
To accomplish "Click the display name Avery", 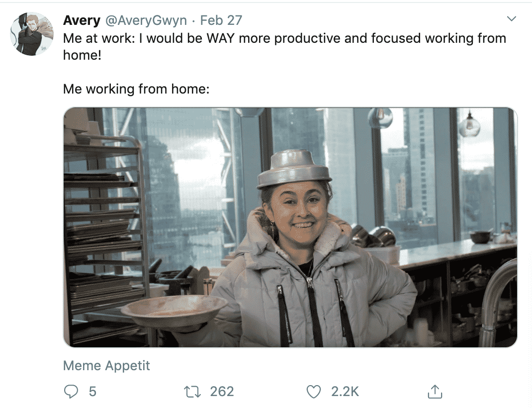I will click(82, 20).
